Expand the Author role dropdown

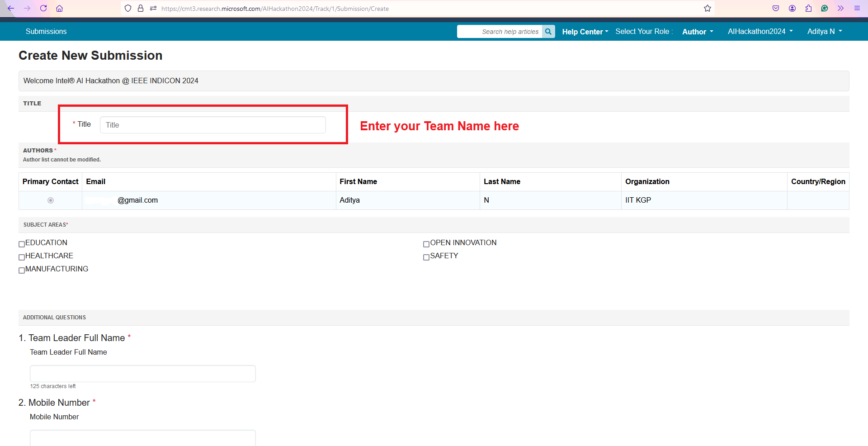(x=698, y=32)
